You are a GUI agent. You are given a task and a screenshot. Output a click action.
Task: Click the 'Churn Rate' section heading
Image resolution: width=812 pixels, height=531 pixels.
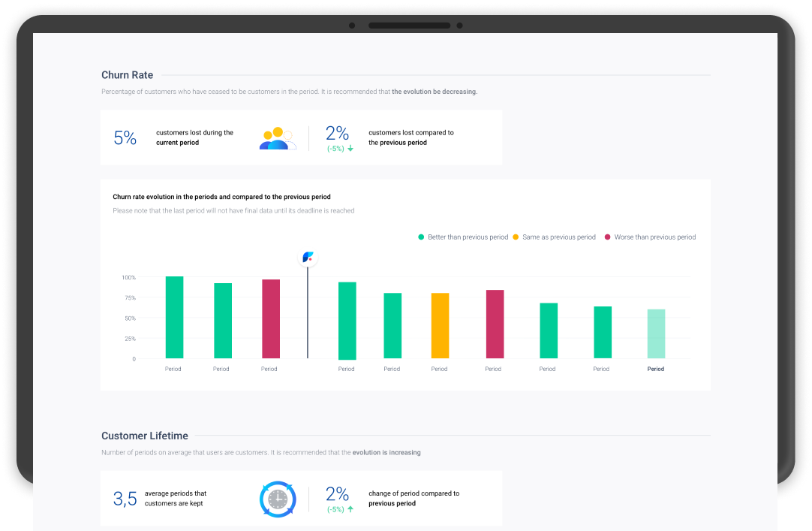tap(128, 75)
